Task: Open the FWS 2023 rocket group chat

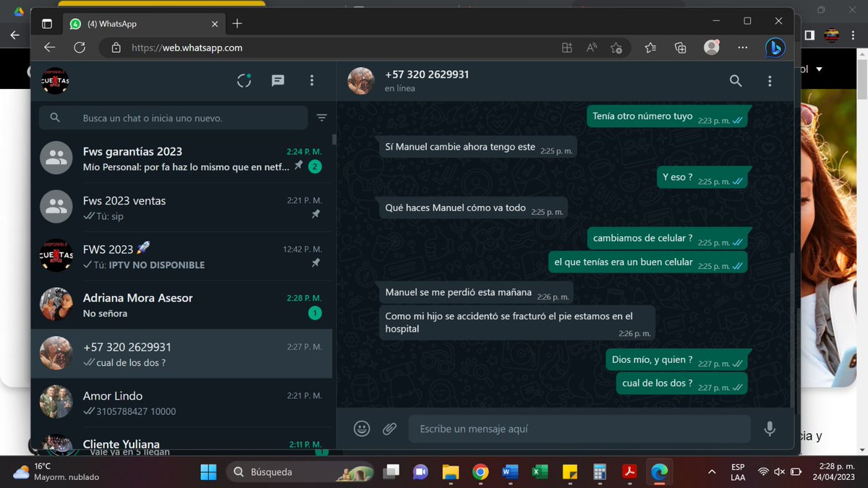Action: pos(182,256)
